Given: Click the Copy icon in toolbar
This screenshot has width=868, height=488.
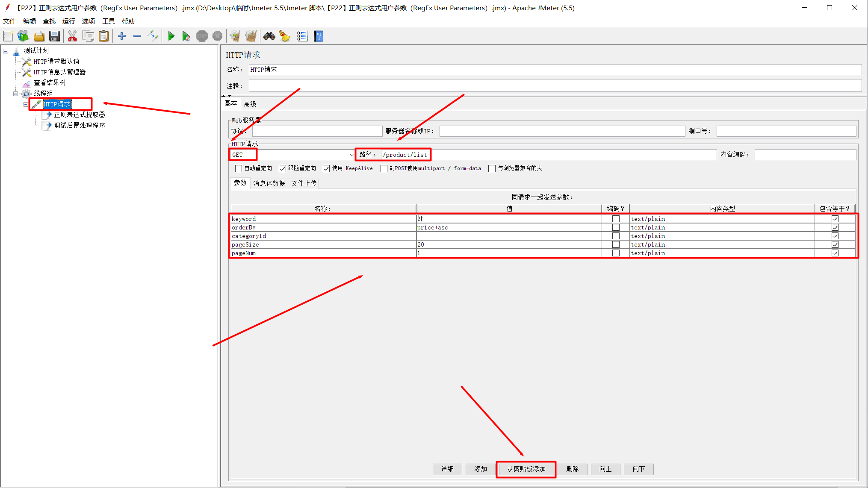Looking at the screenshot, I should pyautogui.click(x=89, y=36).
